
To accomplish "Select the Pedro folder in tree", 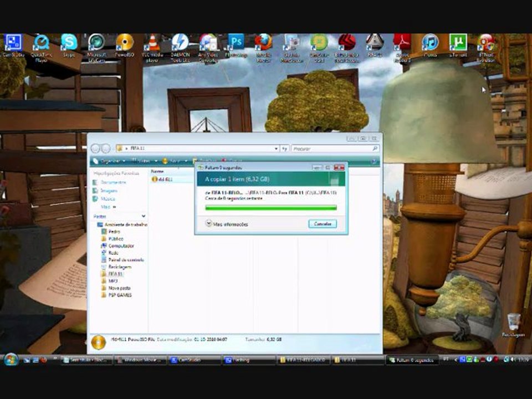I will coord(111,232).
